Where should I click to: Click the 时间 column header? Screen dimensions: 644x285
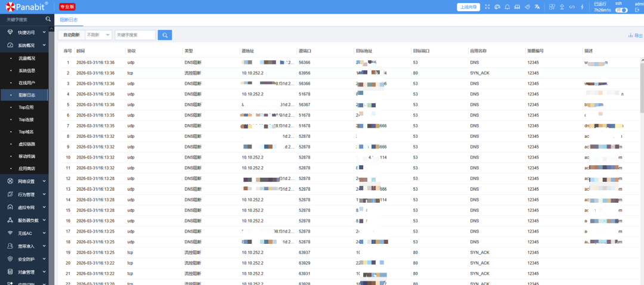pos(80,51)
